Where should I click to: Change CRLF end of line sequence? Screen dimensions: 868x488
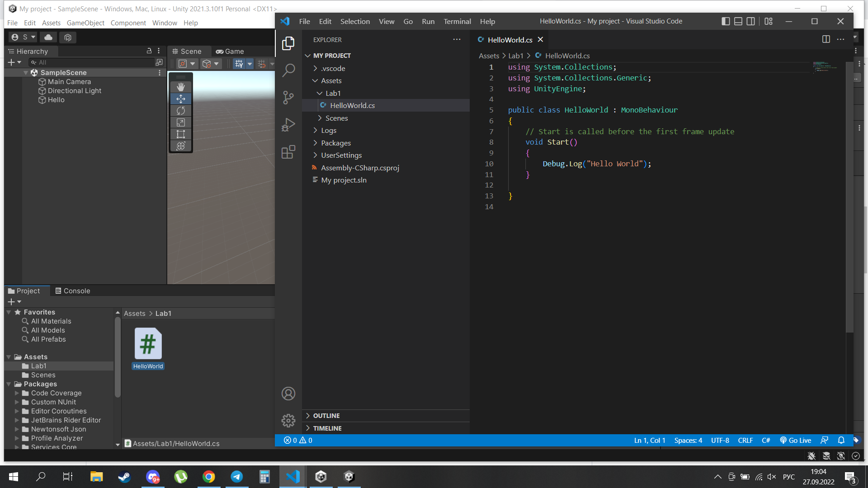pos(745,441)
